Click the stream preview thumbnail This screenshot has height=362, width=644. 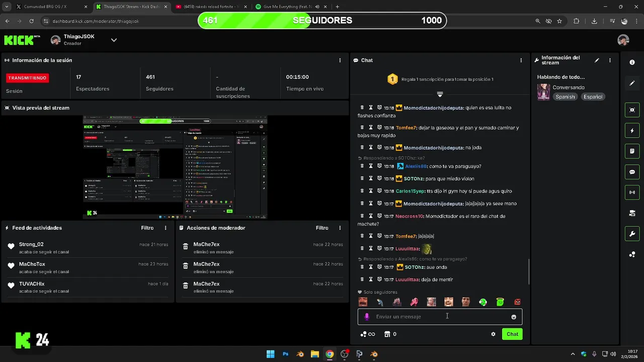[x=175, y=167]
